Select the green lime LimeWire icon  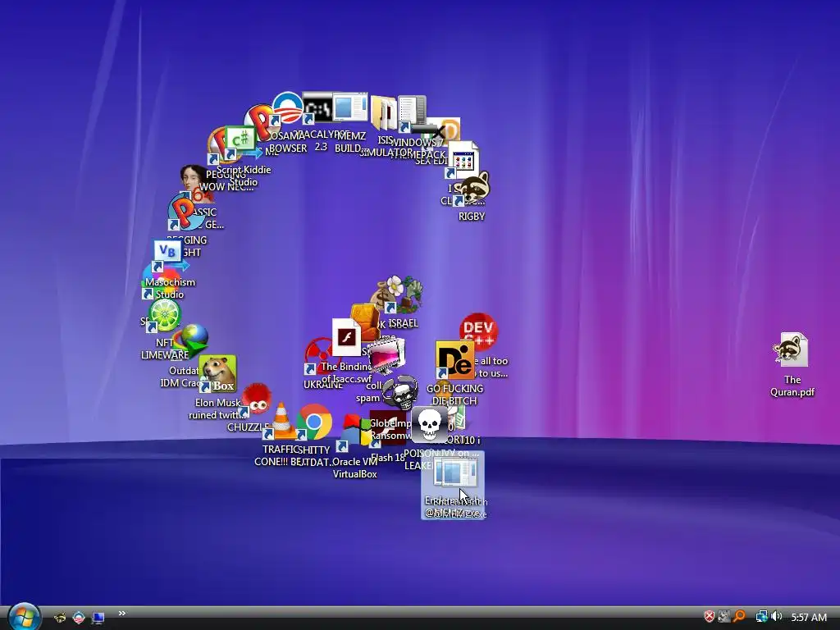164,313
